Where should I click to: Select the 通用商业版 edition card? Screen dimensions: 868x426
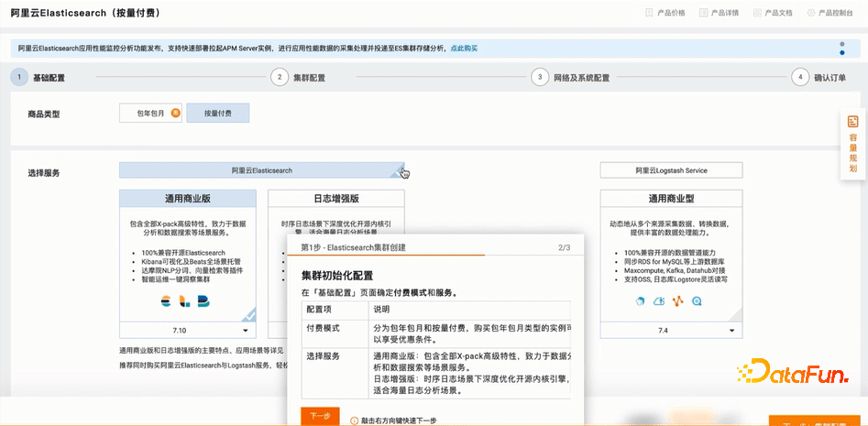tap(188, 264)
